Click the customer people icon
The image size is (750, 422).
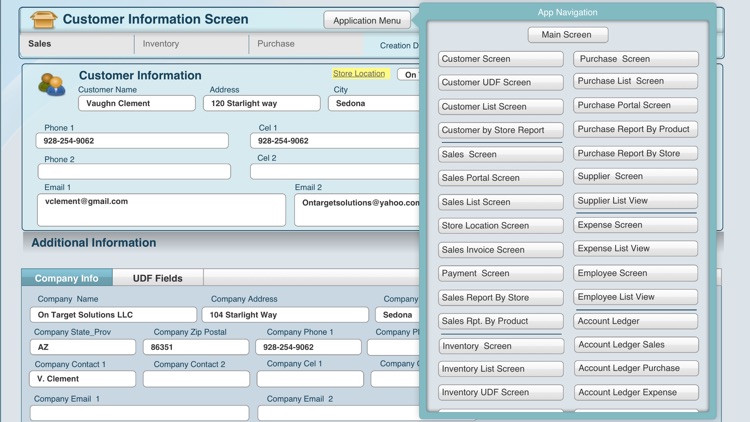point(51,86)
